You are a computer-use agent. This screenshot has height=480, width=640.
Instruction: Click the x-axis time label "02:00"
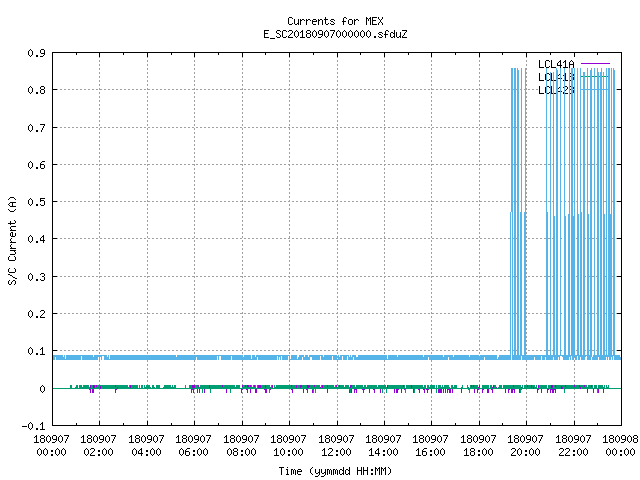(x=98, y=452)
